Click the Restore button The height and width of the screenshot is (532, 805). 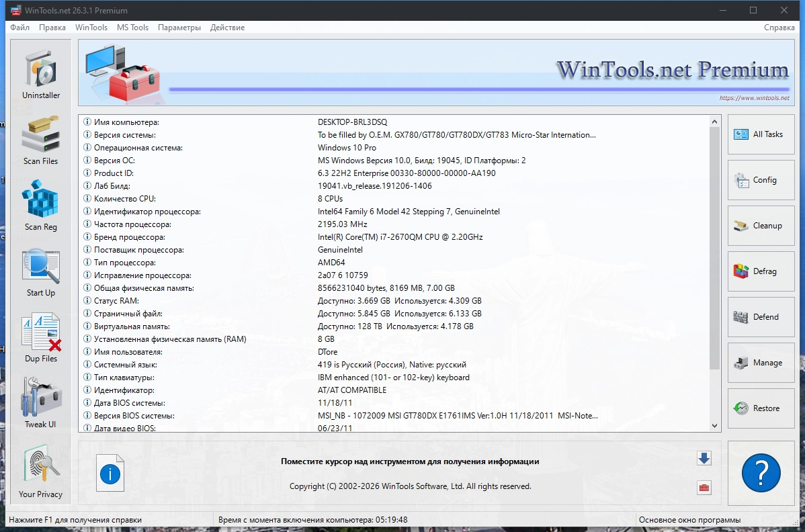761,408
